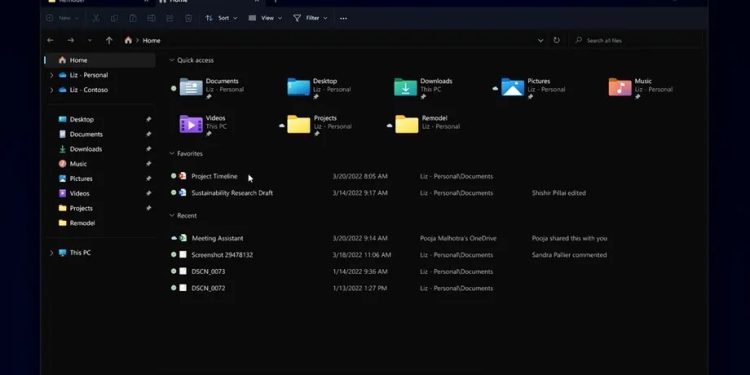Open Projects from the sidebar
The image size is (750, 375).
pyautogui.click(x=81, y=209)
